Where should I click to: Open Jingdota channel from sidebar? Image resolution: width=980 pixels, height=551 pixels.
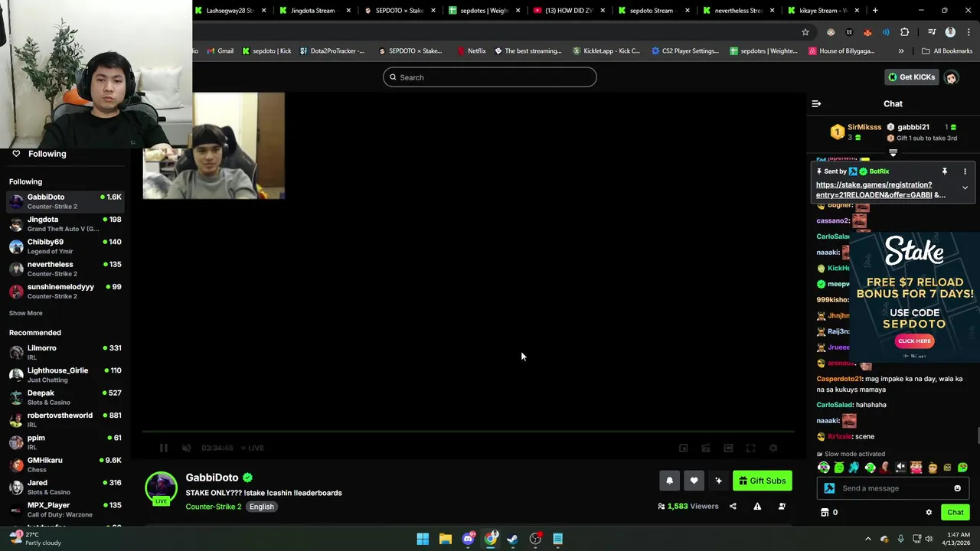click(65, 223)
